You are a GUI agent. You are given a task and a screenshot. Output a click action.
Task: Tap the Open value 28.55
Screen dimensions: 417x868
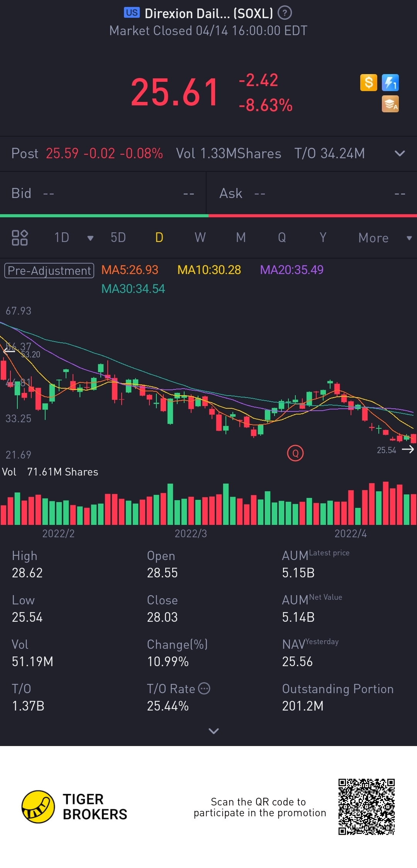click(x=162, y=573)
